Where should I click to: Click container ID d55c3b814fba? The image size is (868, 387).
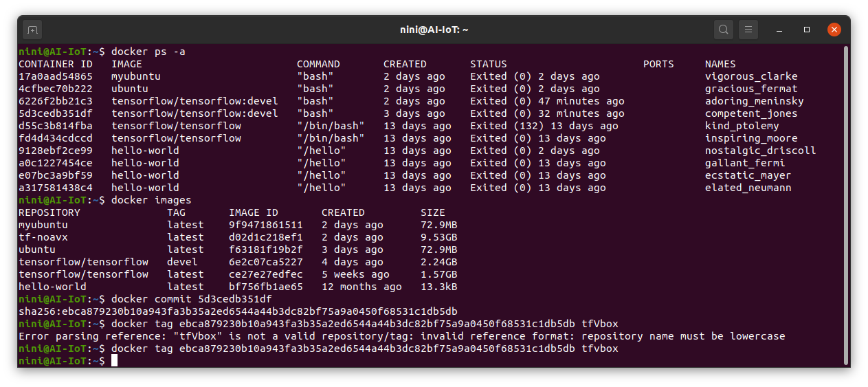coord(56,126)
